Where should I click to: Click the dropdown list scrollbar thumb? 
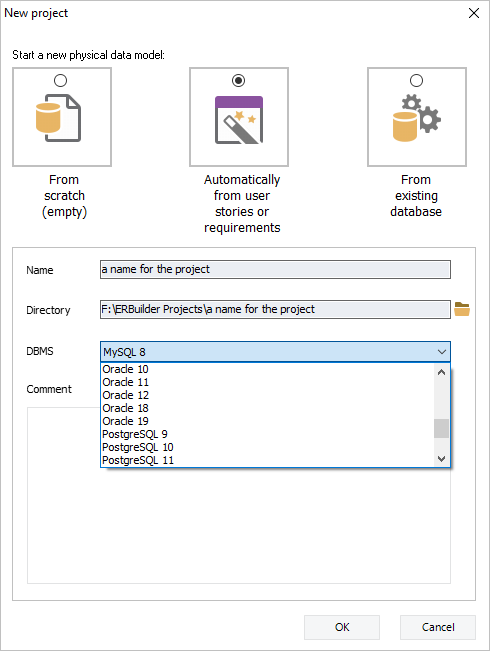[x=441, y=428]
